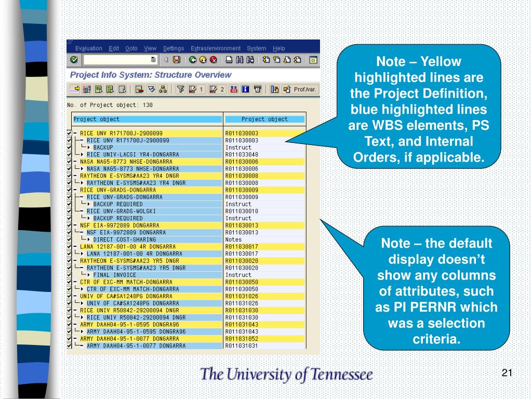Uncheck the DIRECT COST-SHARING row checkbox

pos(69,240)
